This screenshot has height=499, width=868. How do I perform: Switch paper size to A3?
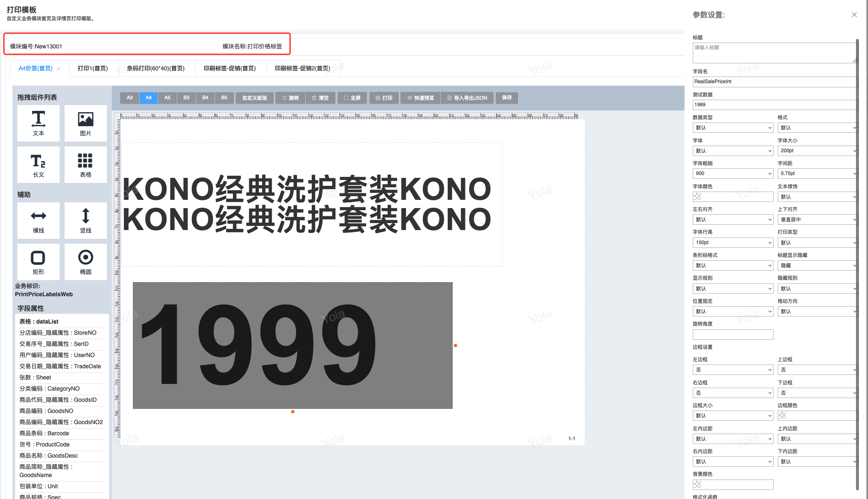[130, 98]
